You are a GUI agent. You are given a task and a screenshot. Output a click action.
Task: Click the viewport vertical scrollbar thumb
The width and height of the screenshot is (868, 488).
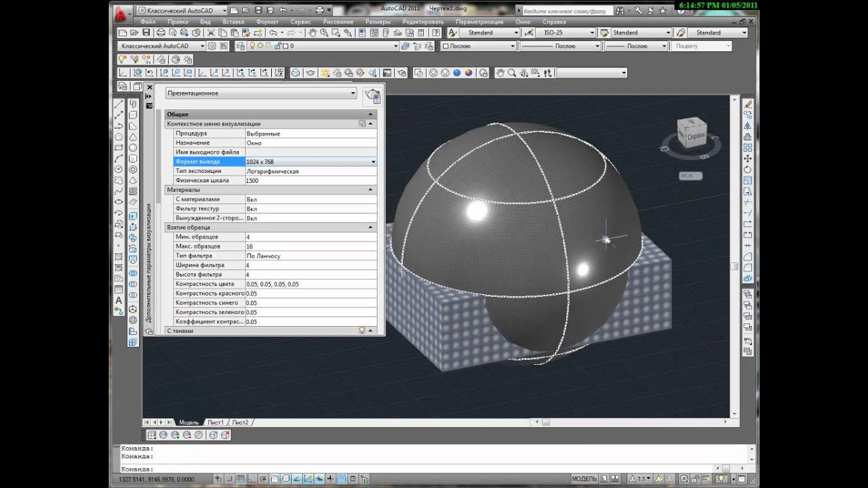(x=734, y=267)
